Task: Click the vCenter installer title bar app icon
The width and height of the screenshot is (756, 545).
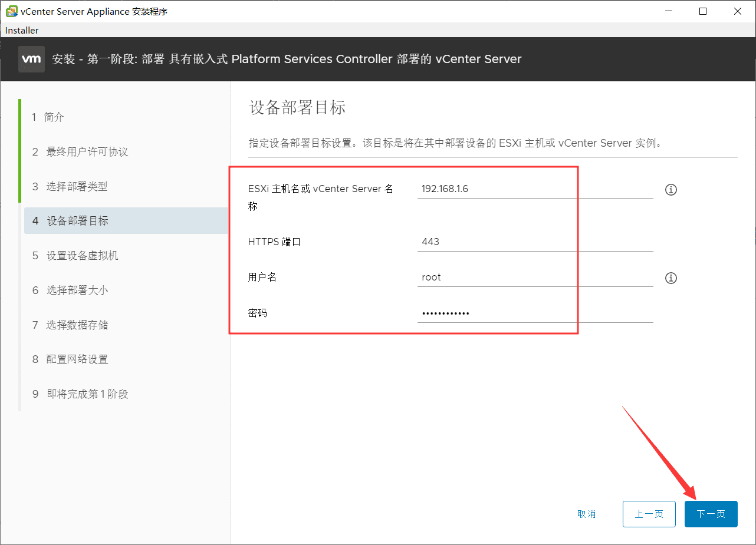Action: point(11,11)
